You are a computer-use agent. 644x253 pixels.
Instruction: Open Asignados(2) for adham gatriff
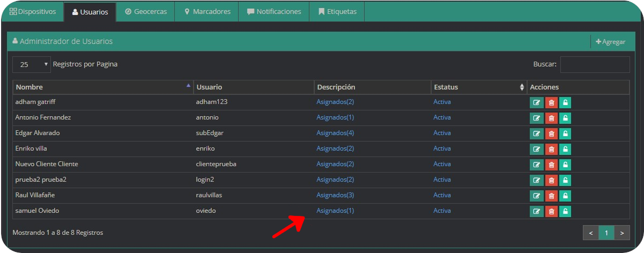(335, 102)
